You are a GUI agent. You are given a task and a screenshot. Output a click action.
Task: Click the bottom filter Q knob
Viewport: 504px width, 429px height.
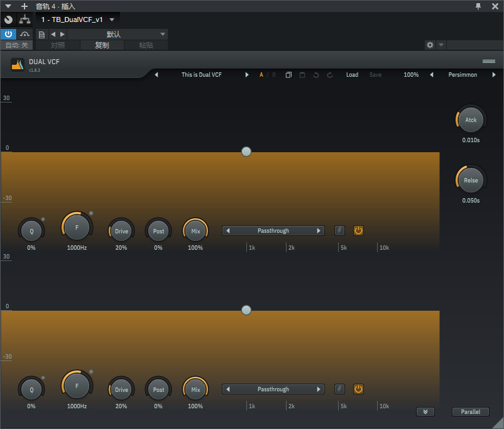pyautogui.click(x=31, y=389)
